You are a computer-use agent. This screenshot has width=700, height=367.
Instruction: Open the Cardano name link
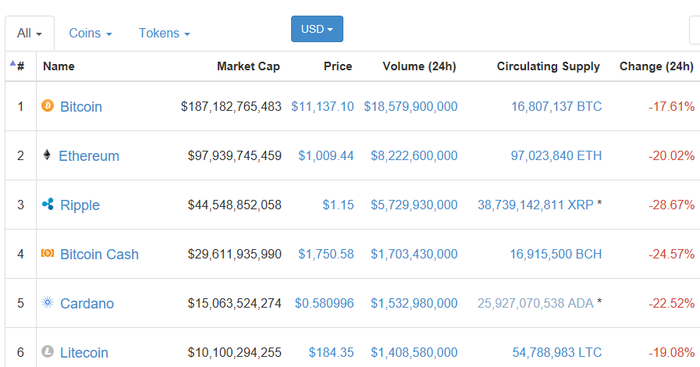87,303
